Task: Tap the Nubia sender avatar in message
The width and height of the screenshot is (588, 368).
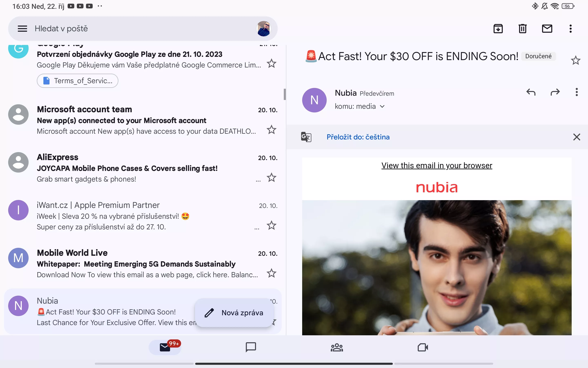Action: point(314,100)
